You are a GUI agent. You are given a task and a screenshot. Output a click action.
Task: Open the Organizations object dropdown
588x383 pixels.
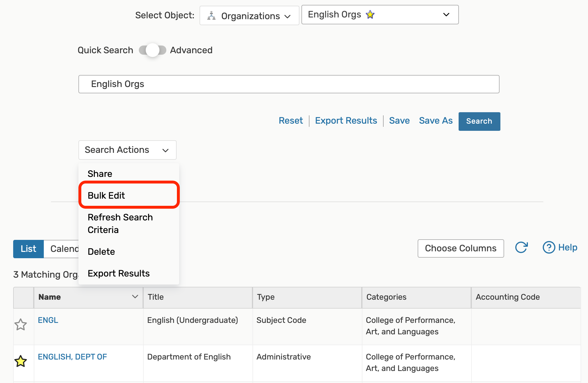[249, 16]
